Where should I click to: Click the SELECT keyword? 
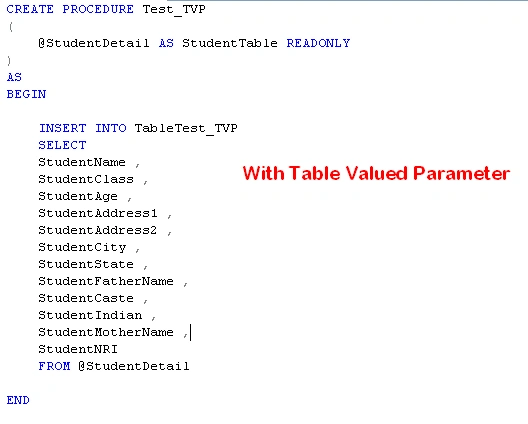tap(62, 145)
